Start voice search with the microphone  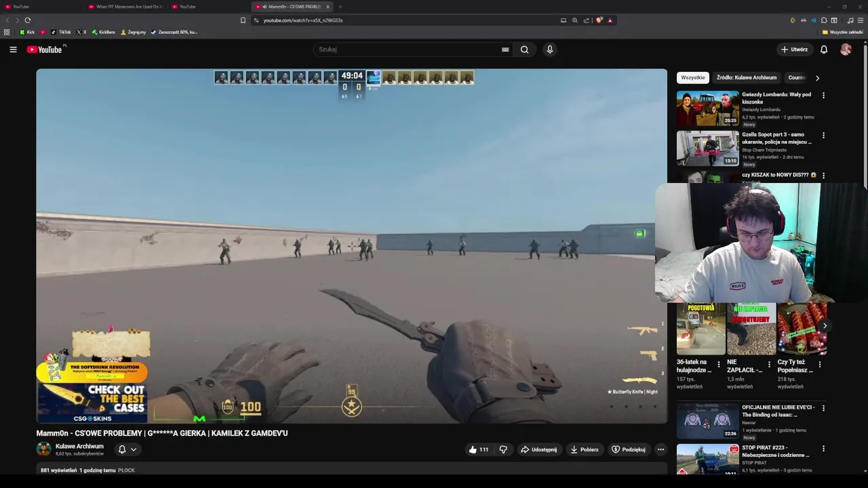coord(550,49)
